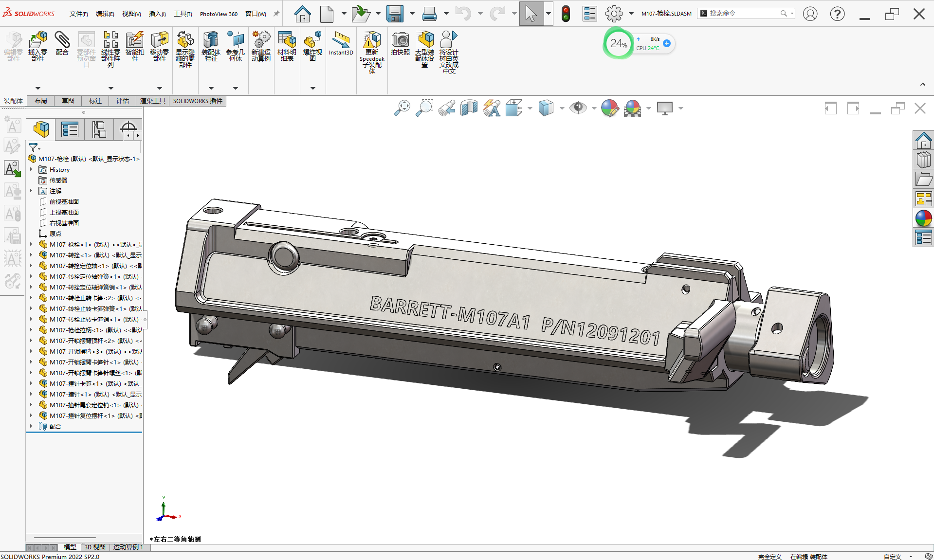Open the Save button dropdown arrow
934x560 pixels.
(x=412, y=14)
